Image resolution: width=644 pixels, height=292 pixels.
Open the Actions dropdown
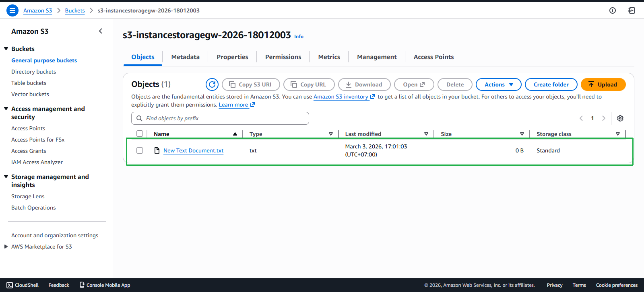coord(499,84)
